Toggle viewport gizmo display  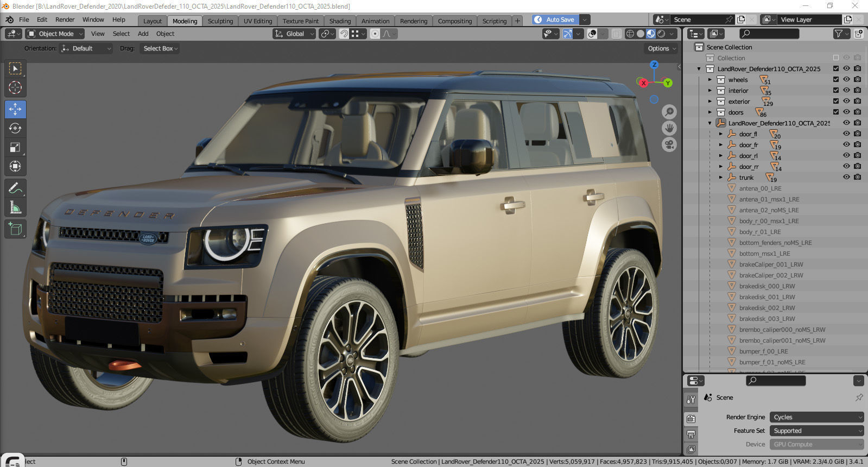pos(568,34)
